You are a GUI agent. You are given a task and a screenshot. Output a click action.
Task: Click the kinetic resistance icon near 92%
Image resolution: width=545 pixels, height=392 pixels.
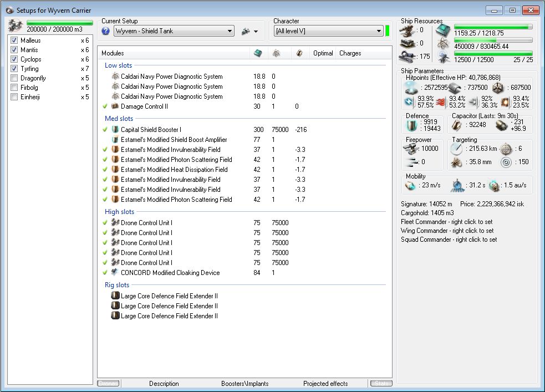tap(473, 102)
